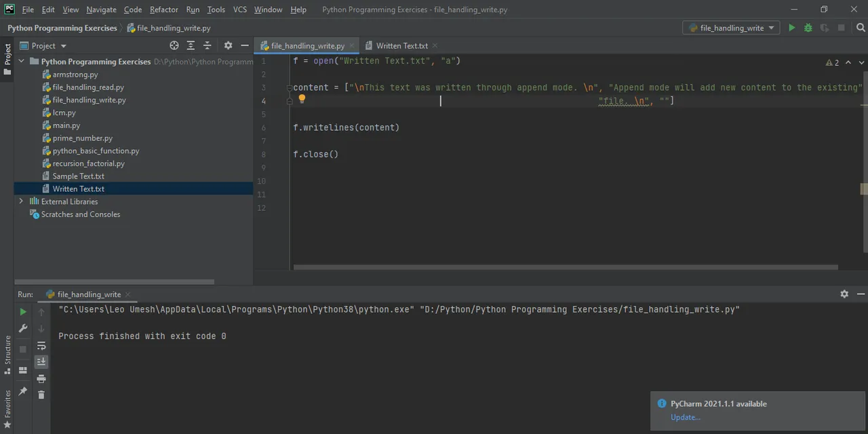
Task: Click the yellow intention lightbulb
Action: point(302,100)
